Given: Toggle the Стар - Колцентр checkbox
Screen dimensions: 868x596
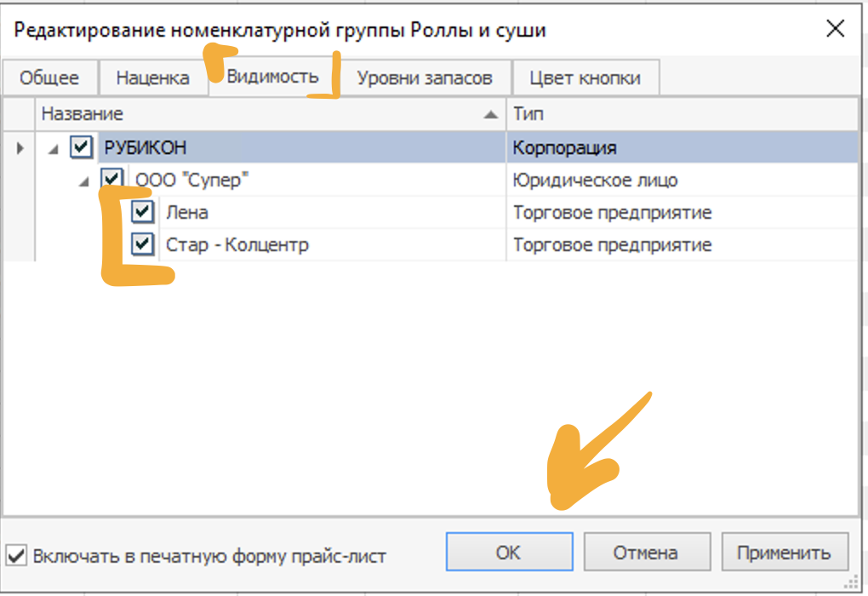Looking at the screenshot, I should click(x=142, y=244).
